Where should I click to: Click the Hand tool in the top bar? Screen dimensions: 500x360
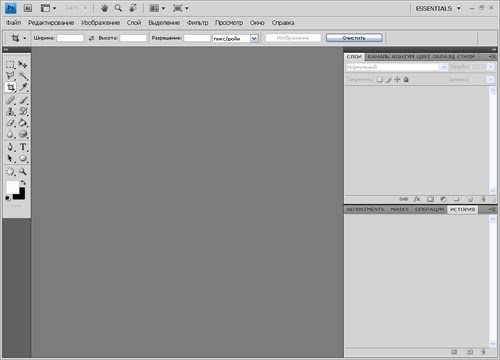[104, 8]
